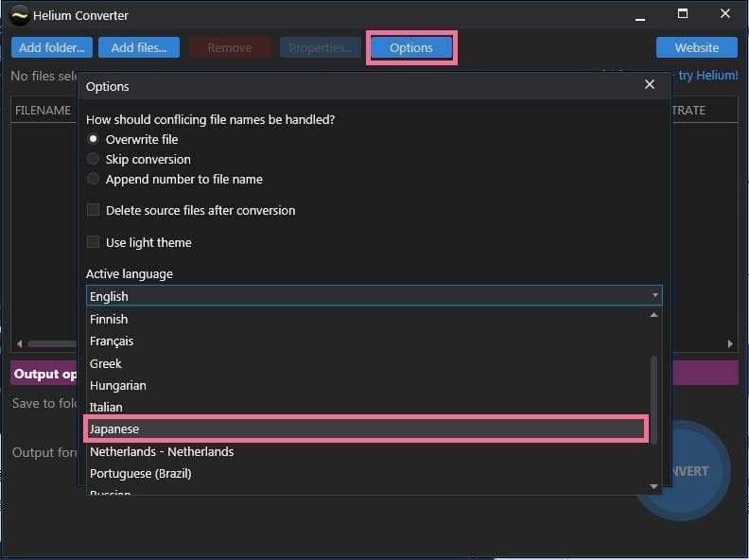The width and height of the screenshot is (749, 560).
Task: Click the Helium Converter app logo icon
Action: click(x=19, y=15)
